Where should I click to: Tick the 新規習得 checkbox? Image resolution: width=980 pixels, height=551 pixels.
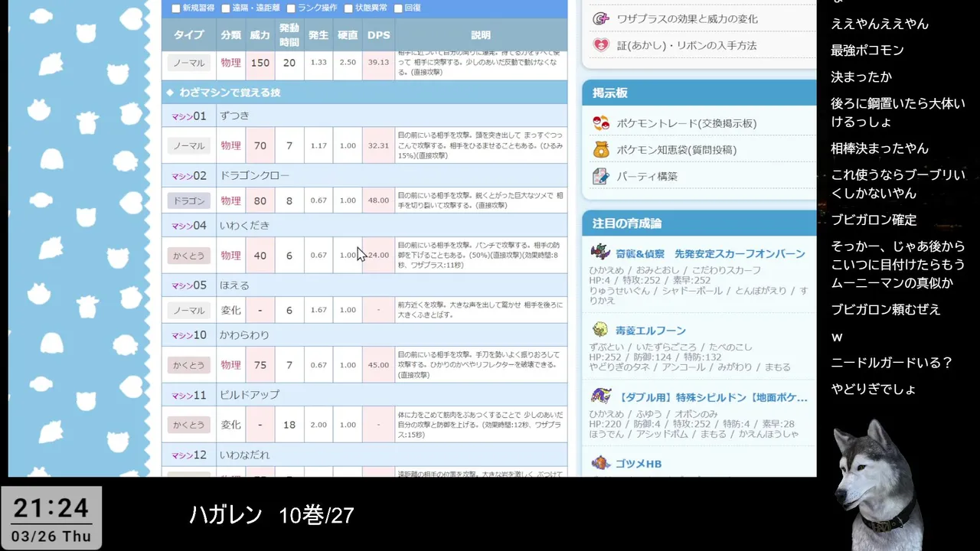tap(176, 8)
